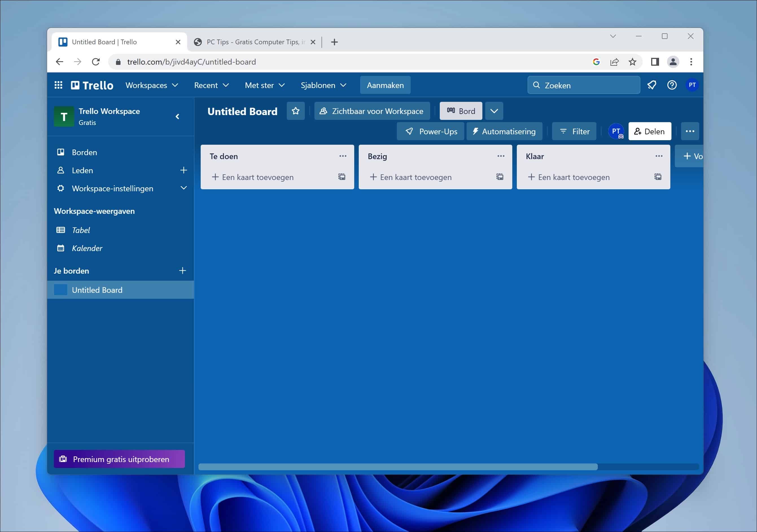
Task: Collapse the Workspace-instellingen section
Action: [184, 188]
